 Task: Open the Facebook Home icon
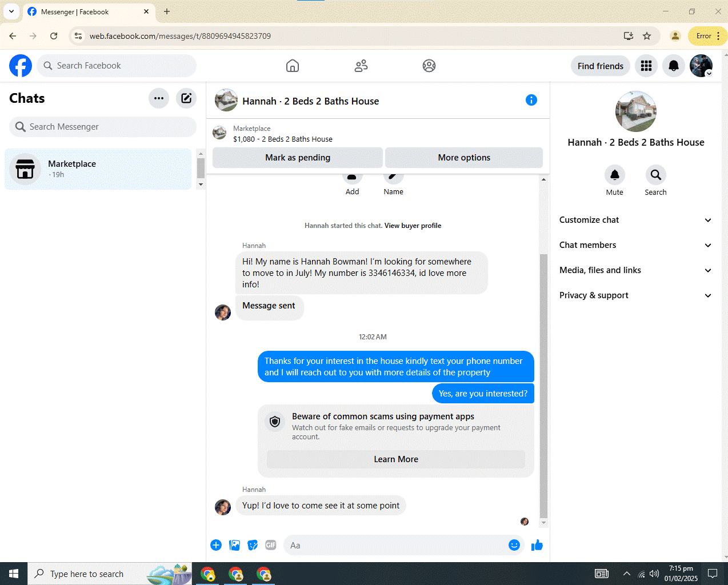(293, 66)
